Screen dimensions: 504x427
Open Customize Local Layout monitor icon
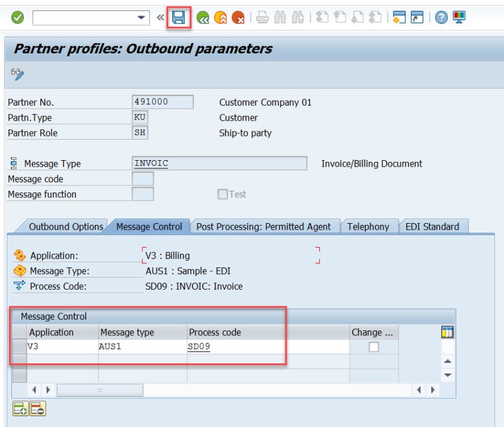[459, 17]
